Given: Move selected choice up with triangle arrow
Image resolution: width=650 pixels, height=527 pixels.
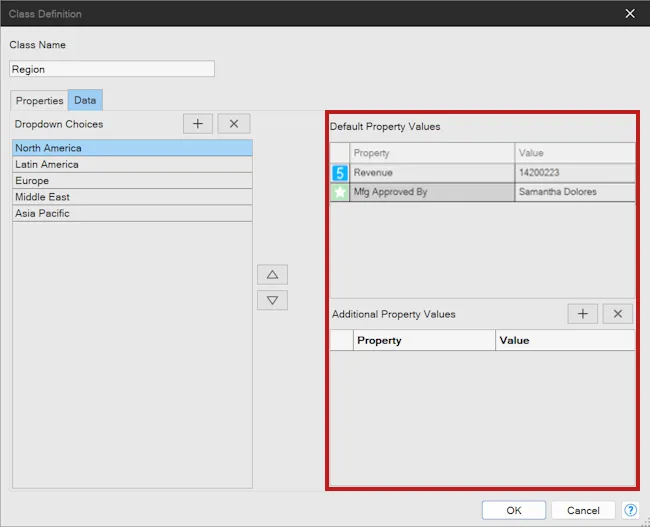Looking at the screenshot, I should (x=272, y=274).
